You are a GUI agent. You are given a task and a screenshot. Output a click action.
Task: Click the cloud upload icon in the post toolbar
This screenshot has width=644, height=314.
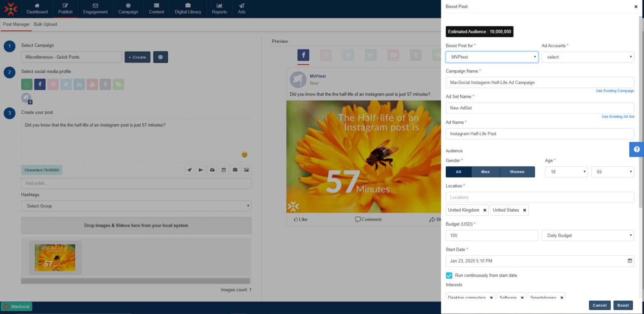pyautogui.click(x=212, y=170)
